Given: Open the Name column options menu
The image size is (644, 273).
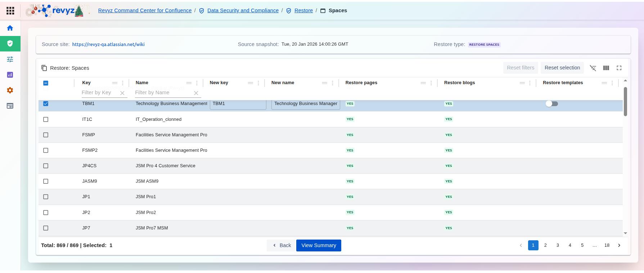Looking at the screenshot, I should tap(197, 83).
